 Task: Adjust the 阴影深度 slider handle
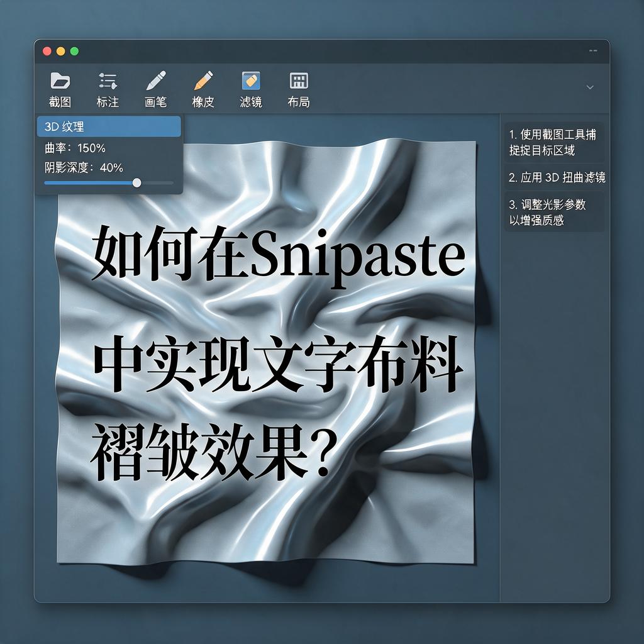pos(136,183)
